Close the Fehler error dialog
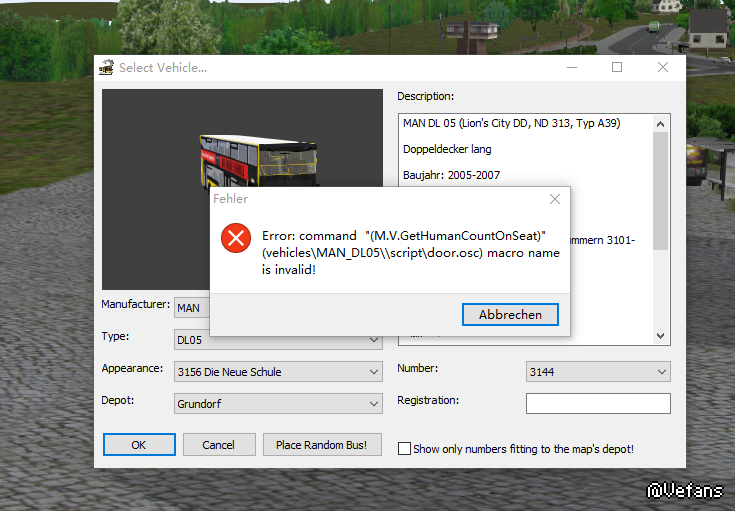735x511 pixels. coord(555,199)
